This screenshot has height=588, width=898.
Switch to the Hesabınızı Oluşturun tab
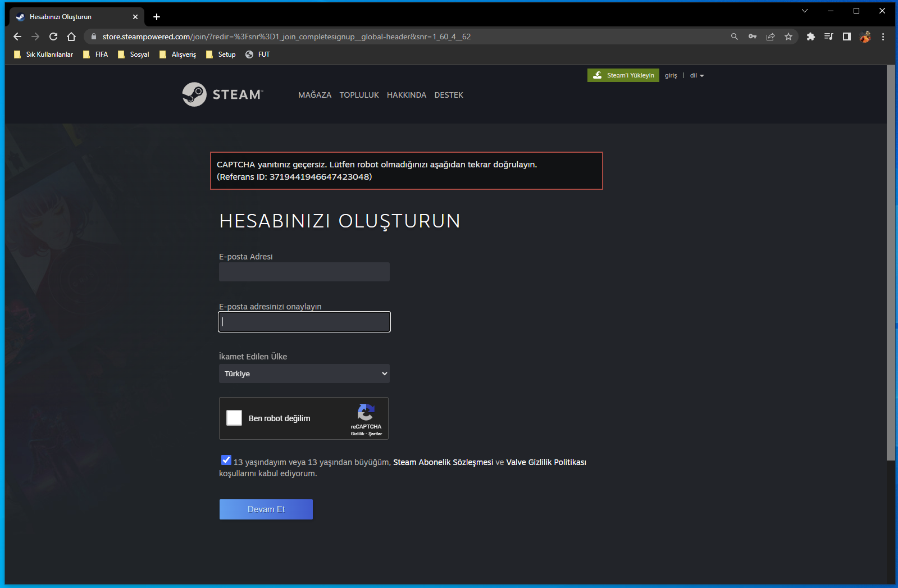coord(77,17)
